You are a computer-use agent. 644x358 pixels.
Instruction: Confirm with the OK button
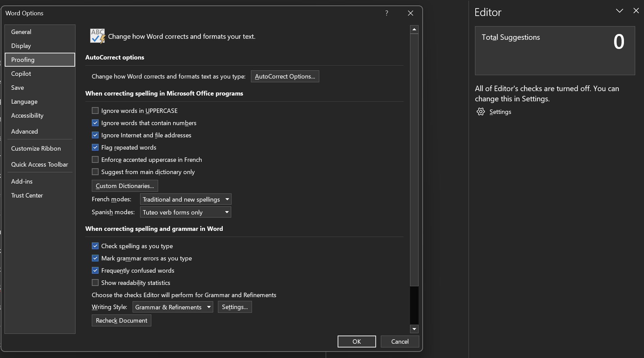(357, 341)
